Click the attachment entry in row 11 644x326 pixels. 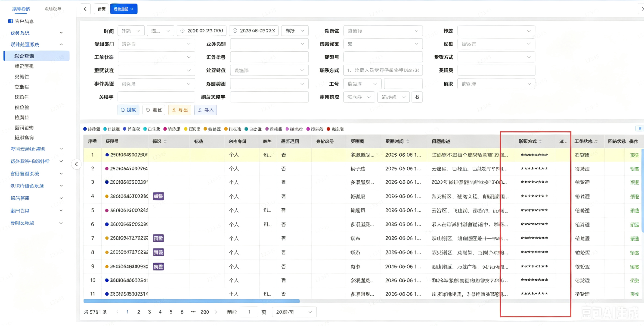[267, 294]
